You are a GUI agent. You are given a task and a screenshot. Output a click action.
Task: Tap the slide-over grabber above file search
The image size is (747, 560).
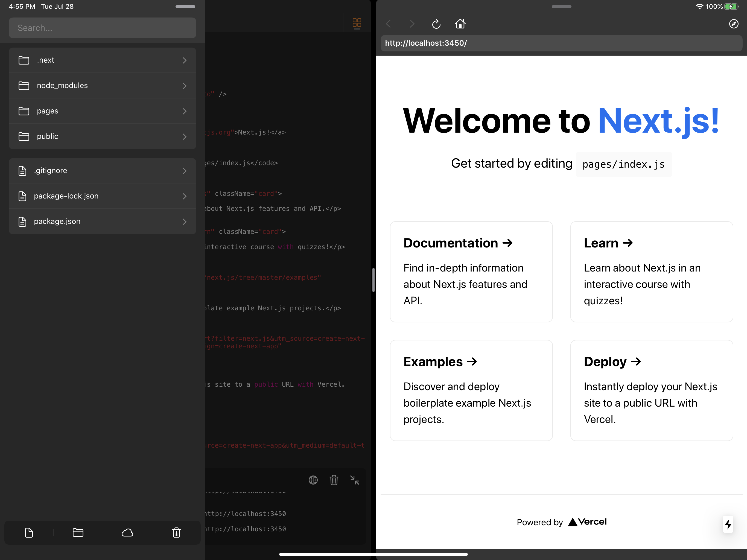[185, 6]
